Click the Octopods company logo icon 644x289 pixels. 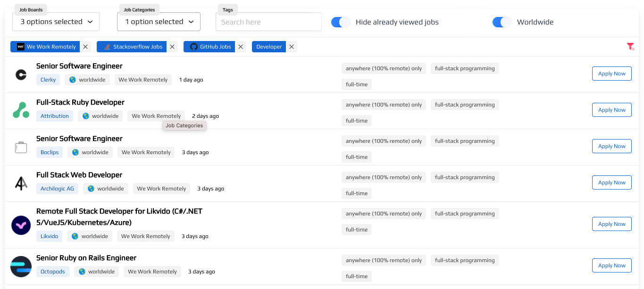(x=21, y=266)
